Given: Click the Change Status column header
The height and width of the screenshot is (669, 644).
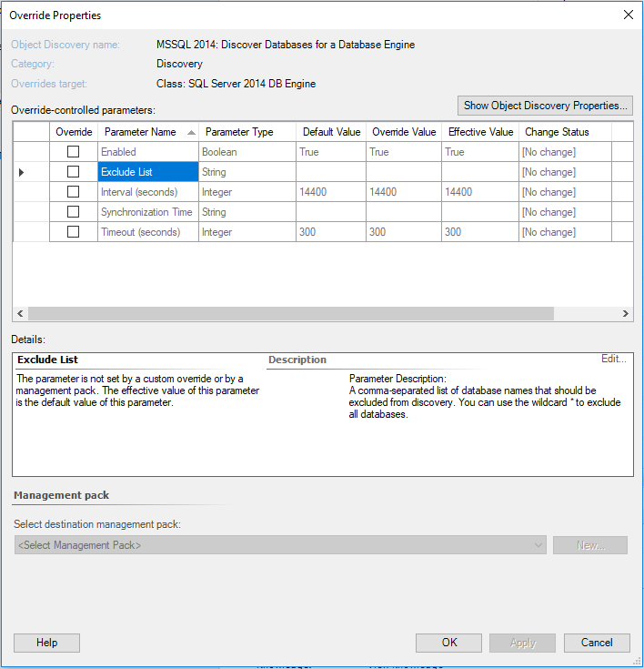Looking at the screenshot, I should pos(565,132).
